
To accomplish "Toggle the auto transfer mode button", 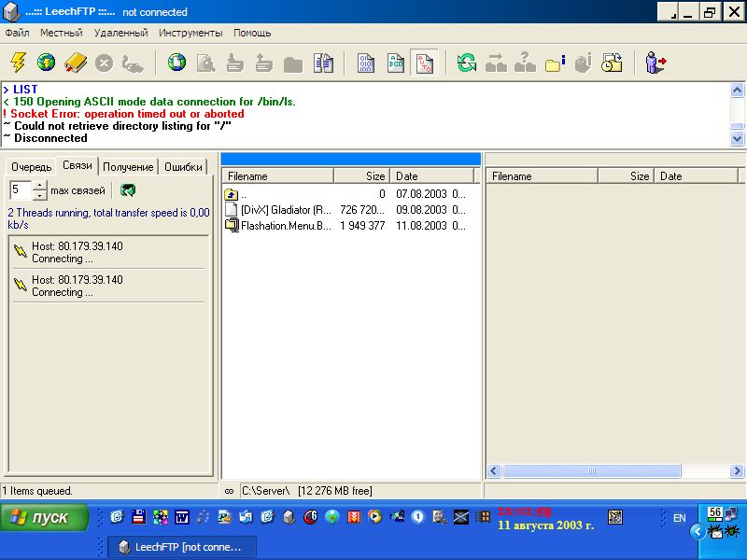I will [x=424, y=63].
